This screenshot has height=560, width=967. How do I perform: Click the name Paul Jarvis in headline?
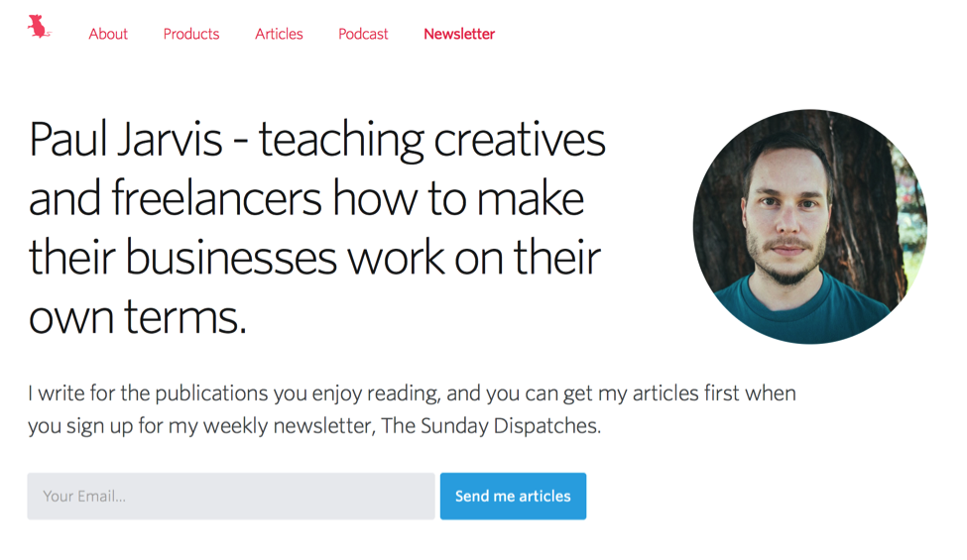[x=126, y=140]
